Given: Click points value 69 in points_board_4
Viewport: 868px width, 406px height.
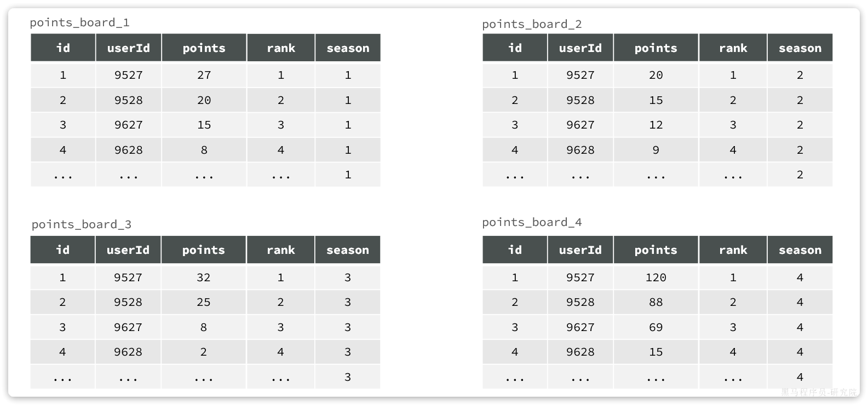Looking at the screenshot, I should (x=656, y=327).
